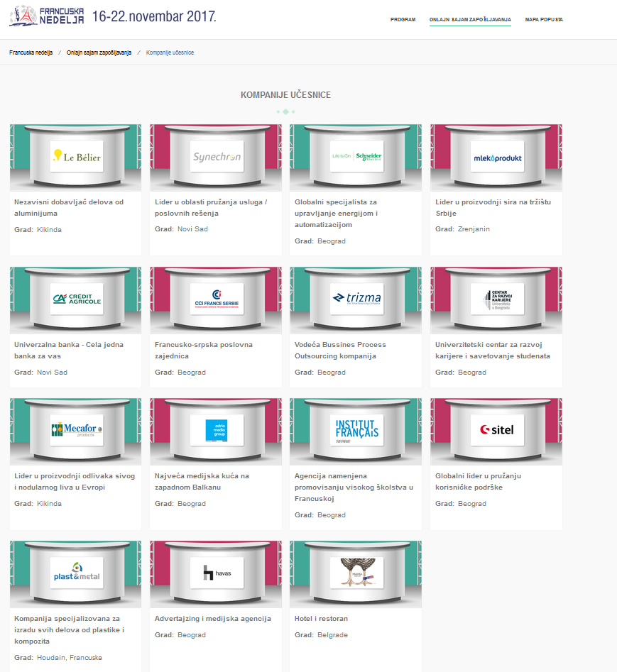Open the Trizma company logo
This screenshot has height=672, width=617.
356,299
